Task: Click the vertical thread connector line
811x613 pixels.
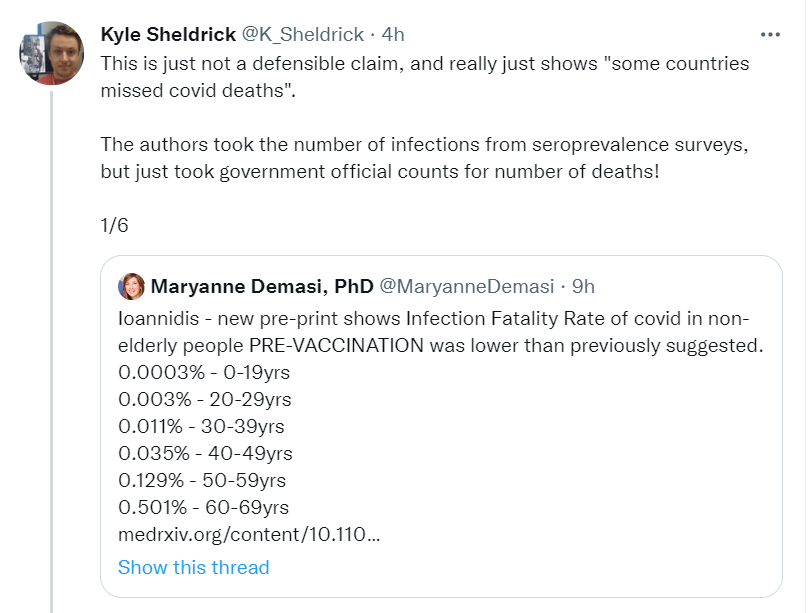Action: [51, 350]
